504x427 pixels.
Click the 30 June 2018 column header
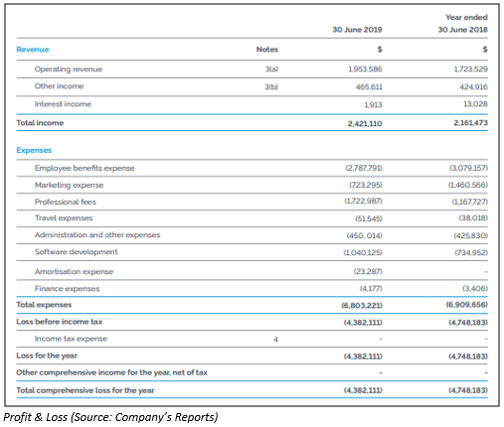[462, 30]
